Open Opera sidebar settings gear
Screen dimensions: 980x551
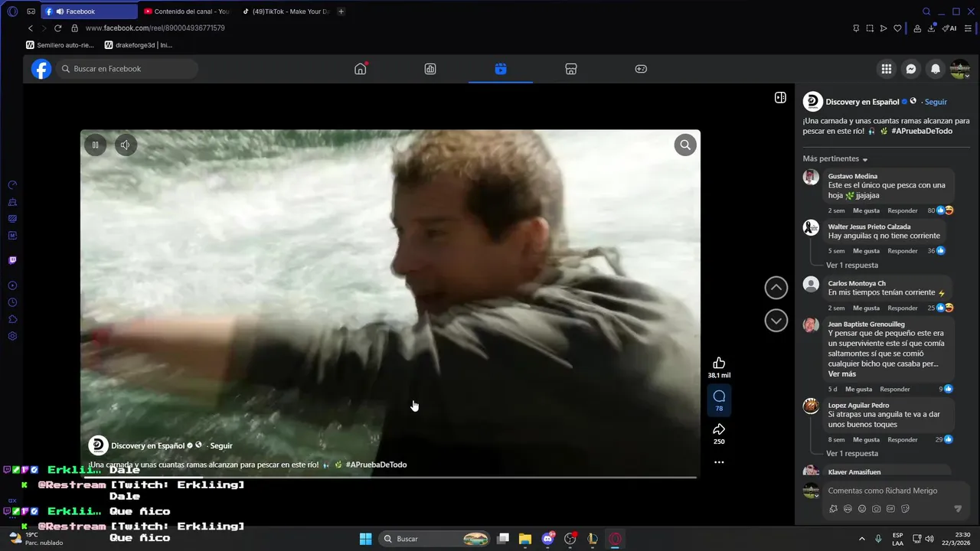(12, 336)
